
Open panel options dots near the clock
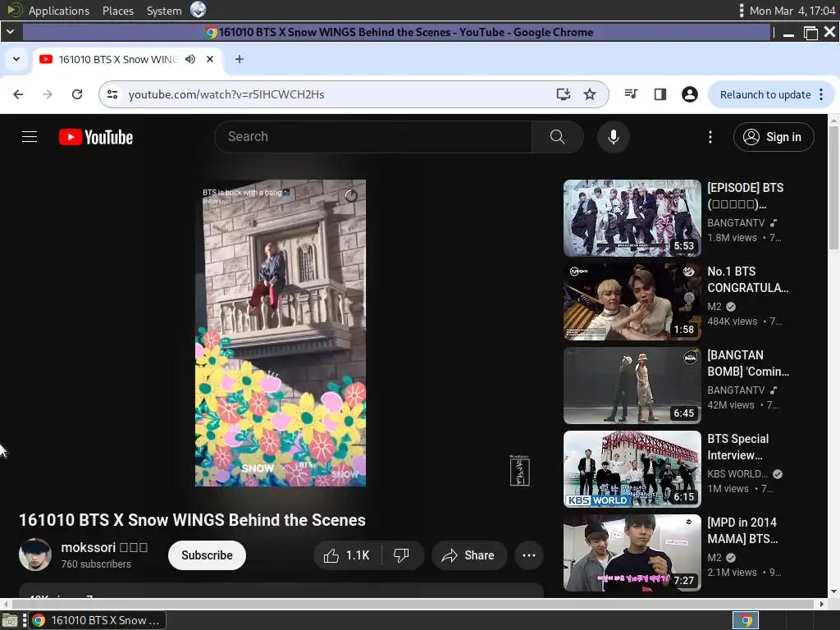[742, 10]
